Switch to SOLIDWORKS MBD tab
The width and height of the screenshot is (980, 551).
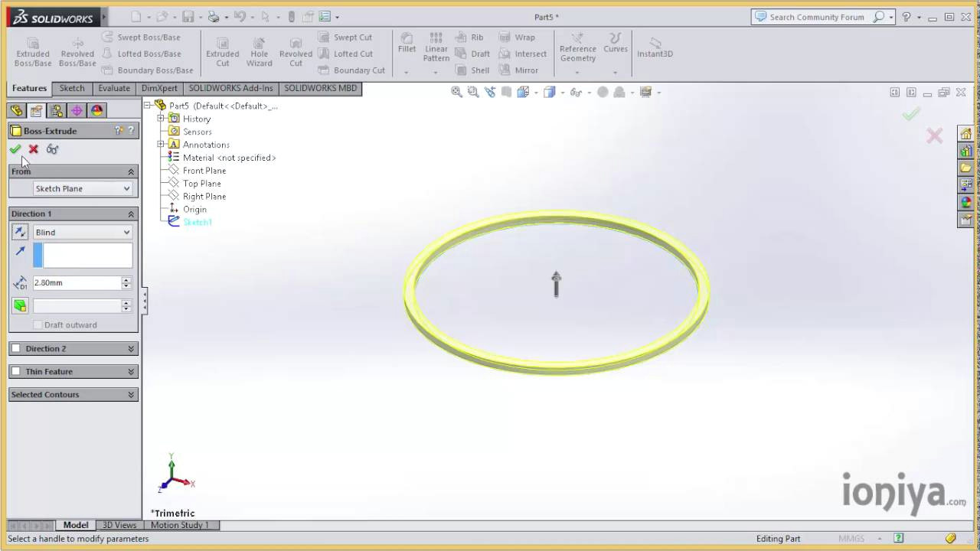click(320, 88)
